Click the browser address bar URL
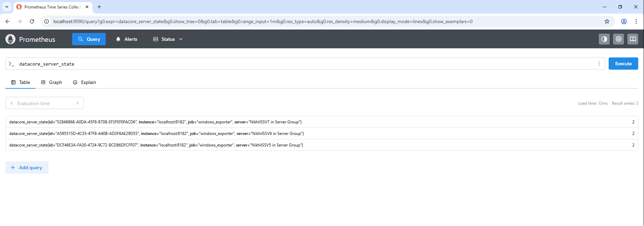The image size is (644, 226). (263, 21)
